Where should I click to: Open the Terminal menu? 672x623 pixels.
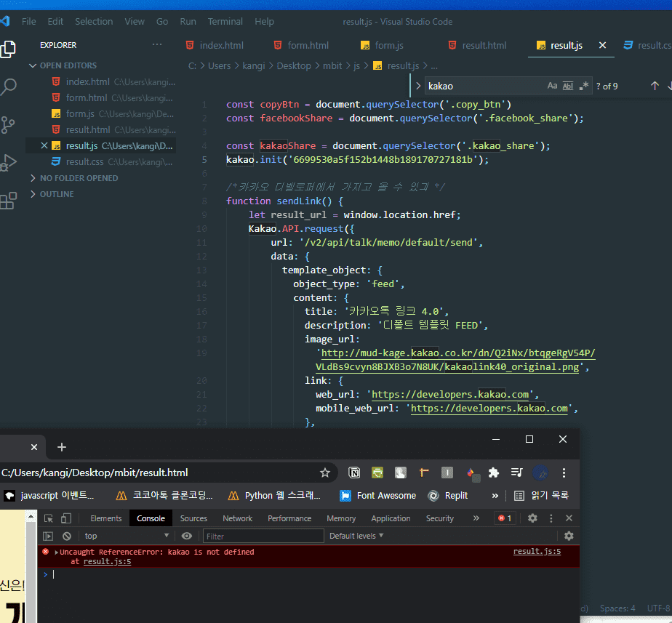tap(225, 21)
